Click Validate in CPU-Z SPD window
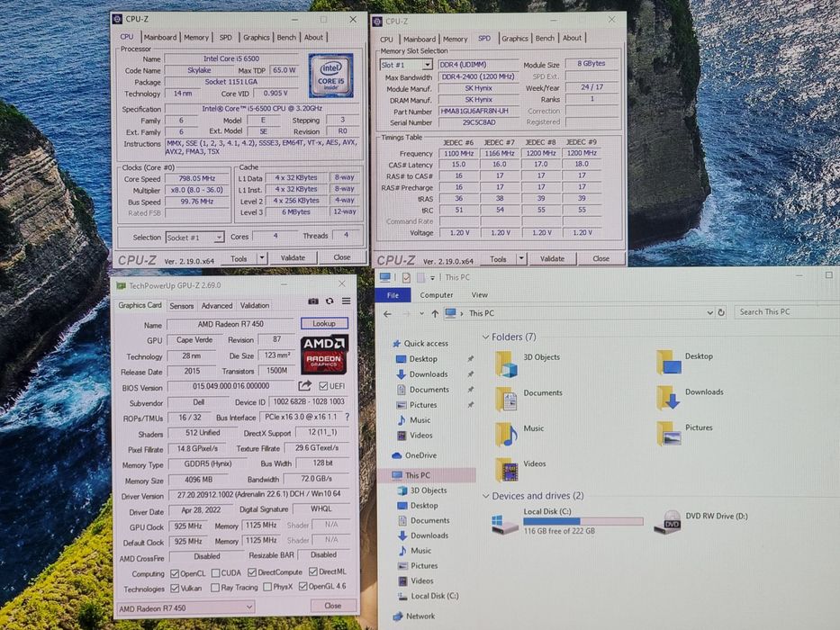840x630 pixels. point(552,258)
